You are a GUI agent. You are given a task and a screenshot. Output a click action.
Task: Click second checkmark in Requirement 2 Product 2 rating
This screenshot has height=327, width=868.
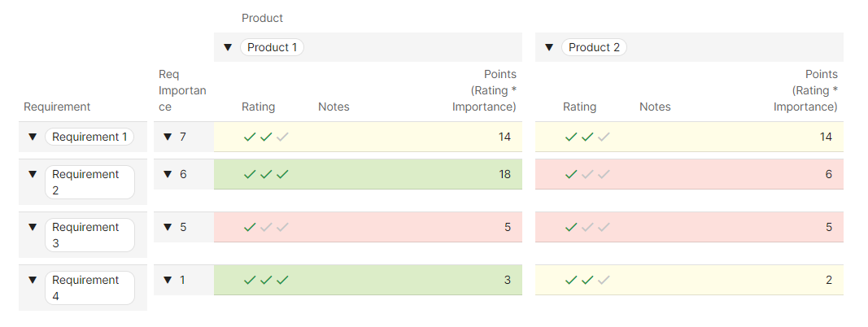click(x=587, y=174)
